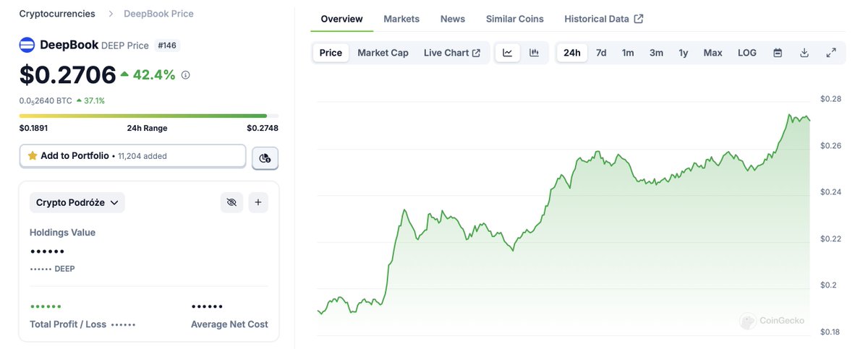Image resolution: width=868 pixels, height=349 pixels.
Task: Click the $0.28 y-axis label
Action: (x=830, y=99)
